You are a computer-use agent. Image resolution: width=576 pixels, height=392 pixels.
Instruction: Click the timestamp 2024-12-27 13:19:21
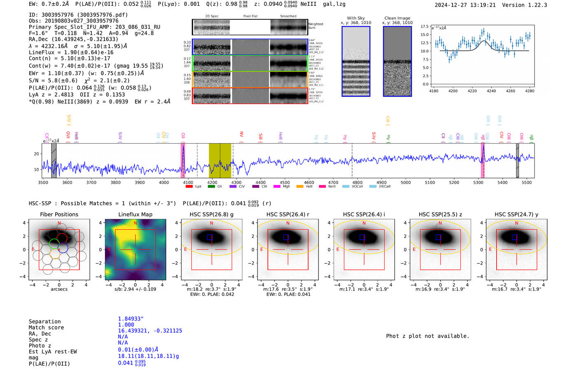(465, 5)
